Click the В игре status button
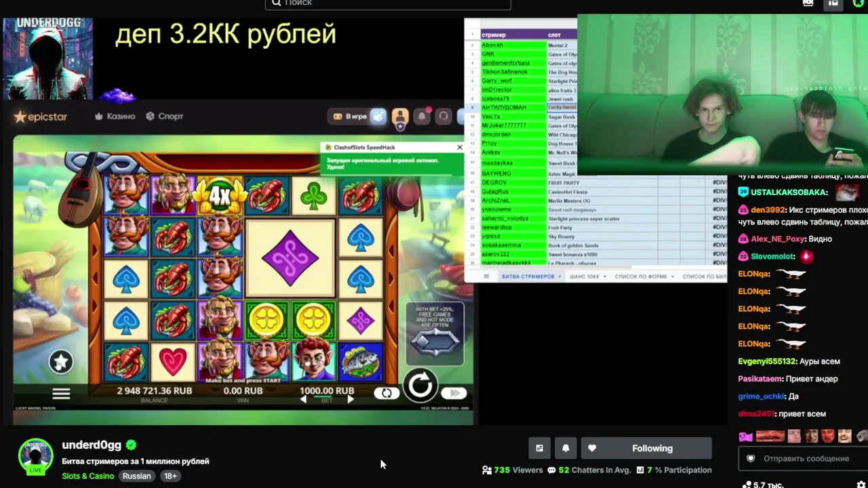868x488 pixels. coord(350,117)
